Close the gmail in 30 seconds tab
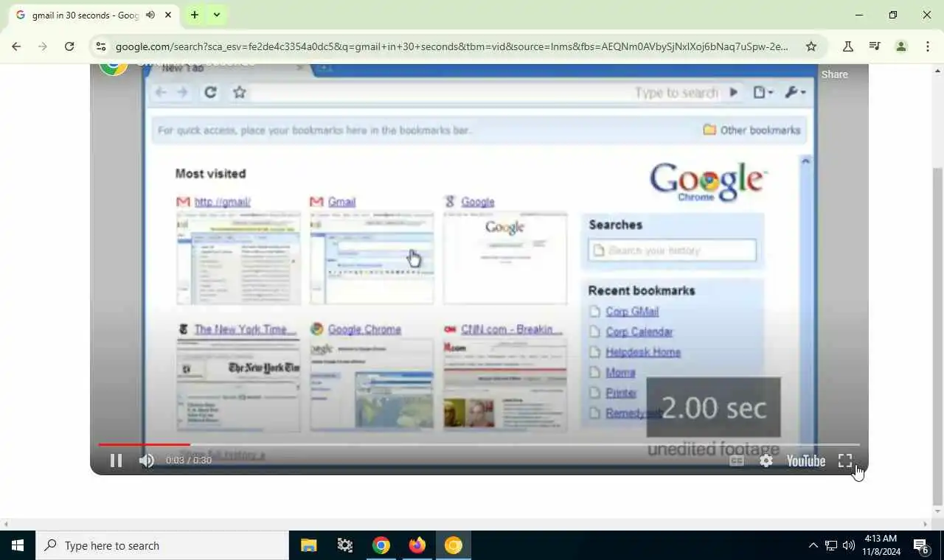Viewport: 944px width, 560px height. point(168,15)
